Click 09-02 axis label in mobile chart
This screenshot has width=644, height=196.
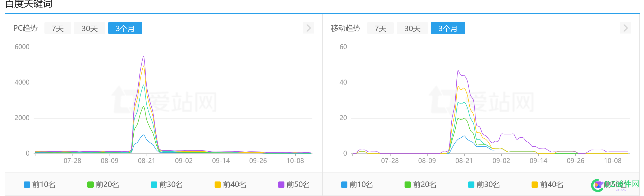tap(501, 161)
